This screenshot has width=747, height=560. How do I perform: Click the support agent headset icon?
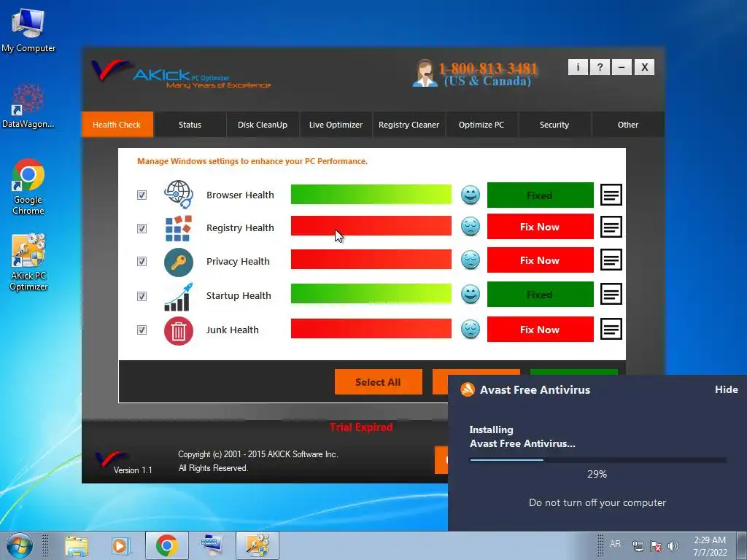424,74
